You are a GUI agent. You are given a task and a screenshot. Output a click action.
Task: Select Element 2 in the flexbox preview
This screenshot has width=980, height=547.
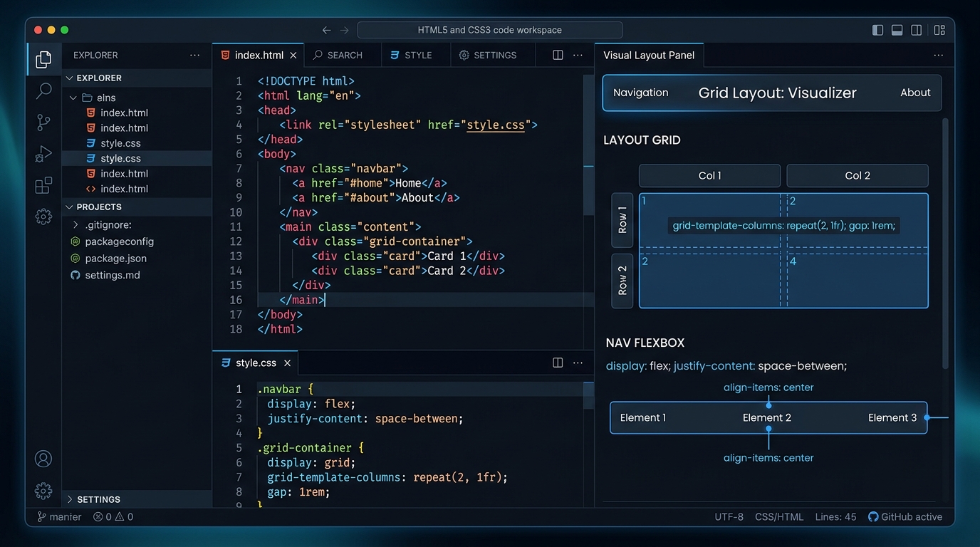coord(767,417)
